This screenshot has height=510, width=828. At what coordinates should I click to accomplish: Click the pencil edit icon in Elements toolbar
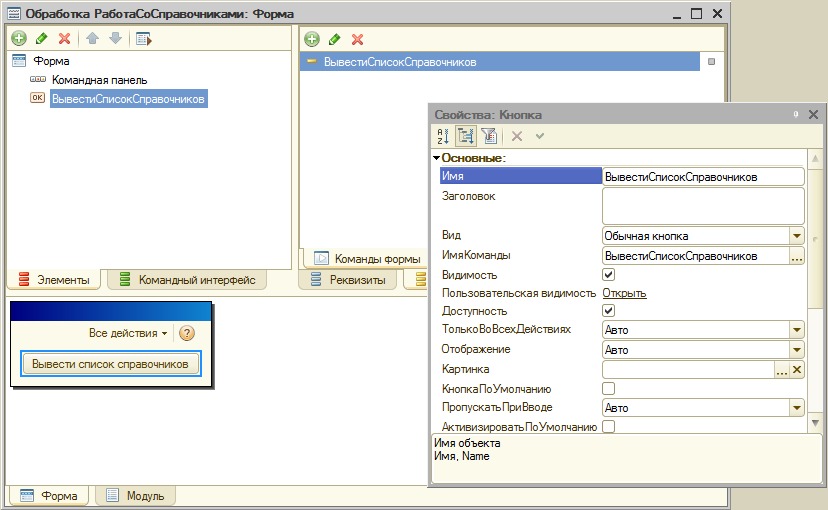[x=41, y=39]
